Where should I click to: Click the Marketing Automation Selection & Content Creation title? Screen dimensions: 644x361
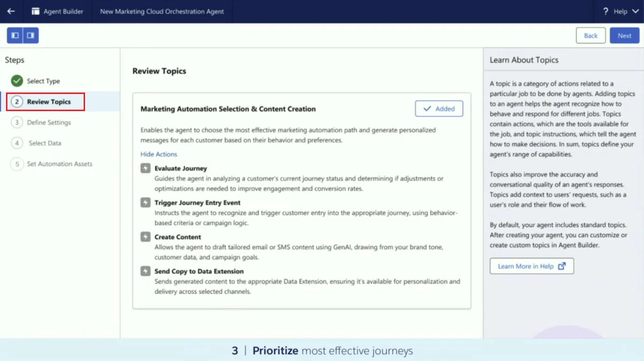[x=228, y=109]
